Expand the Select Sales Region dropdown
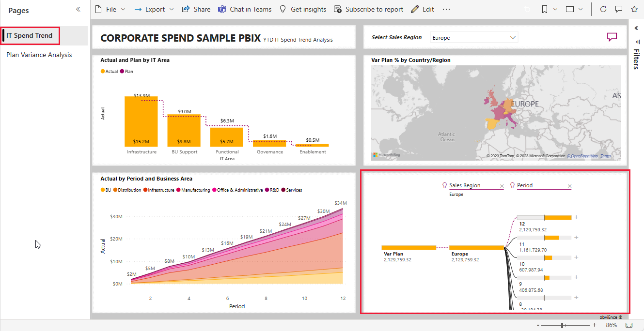The height and width of the screenshot is (331, 644). [512, 37]
